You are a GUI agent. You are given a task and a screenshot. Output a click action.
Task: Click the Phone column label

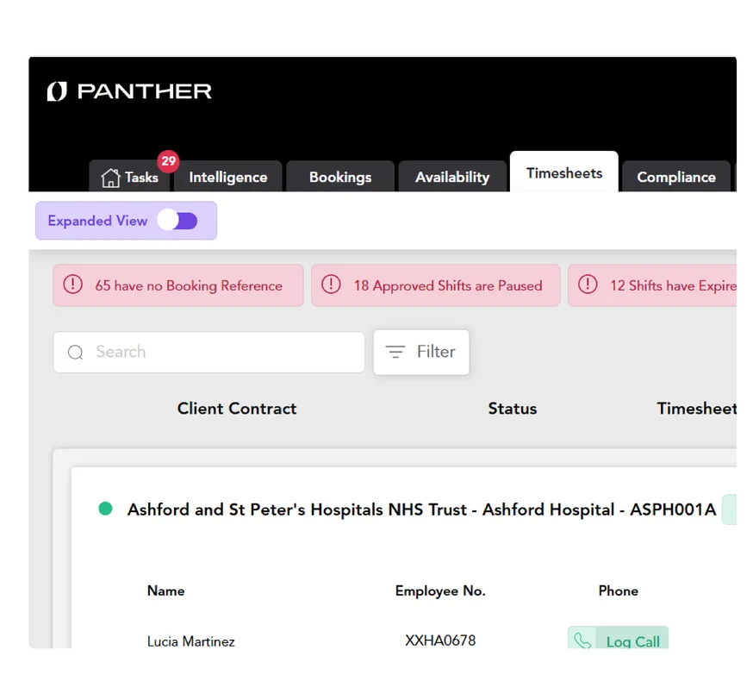[619, 591]
